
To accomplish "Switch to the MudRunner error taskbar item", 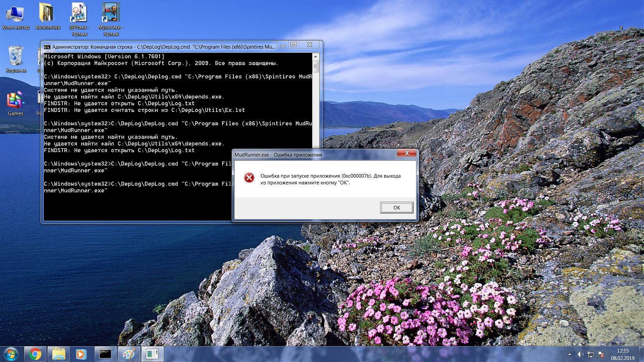I will pos(152,354).
